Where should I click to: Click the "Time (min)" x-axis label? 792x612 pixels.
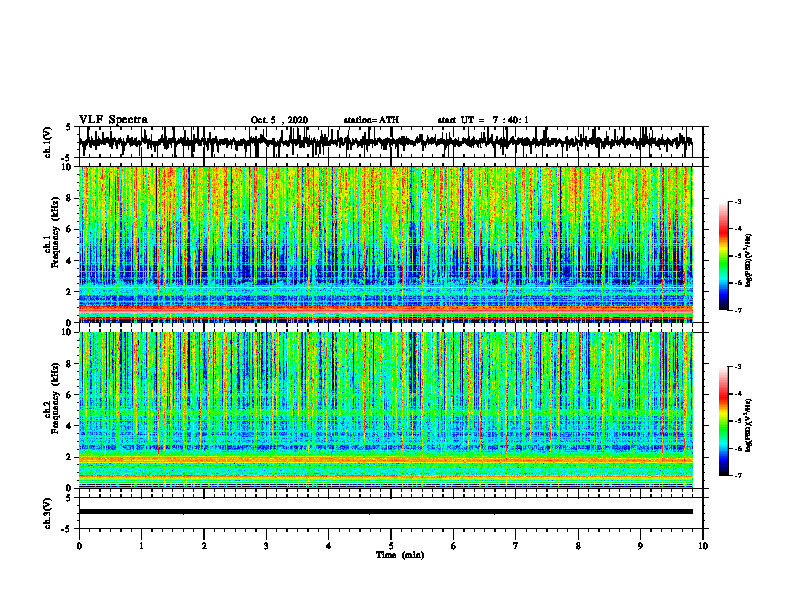coord(400,555)
